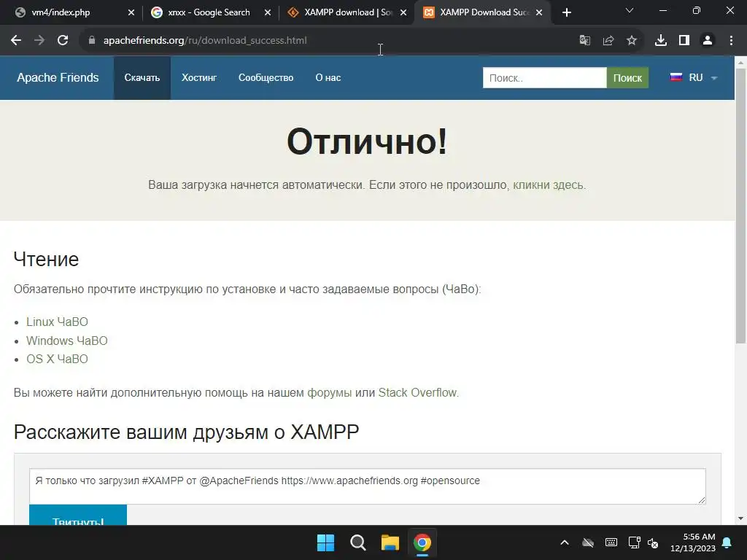This screenshot has width=747, height=560.
Task: Close the xnxx Google Search tab
Action: [x=268, y=13]
